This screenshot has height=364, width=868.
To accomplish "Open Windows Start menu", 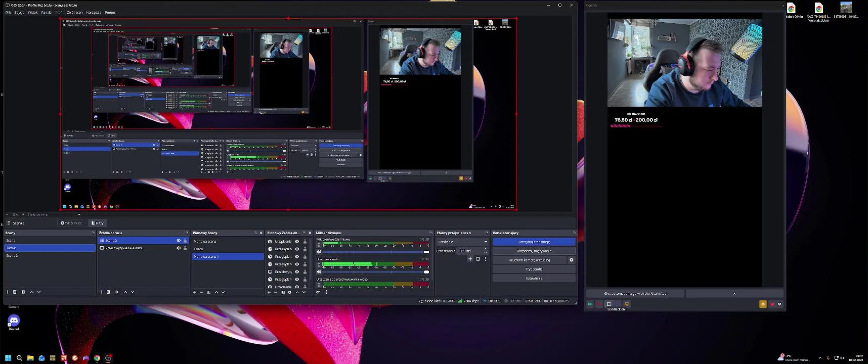I will point(8,358).
